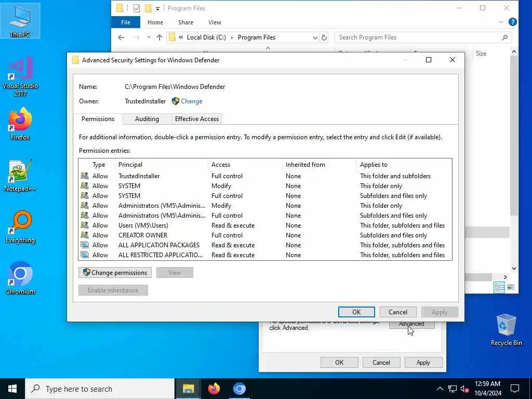This screenshot has height=399, width=532.
Task: Open Home ribbon tab
Action: point(155,22)
